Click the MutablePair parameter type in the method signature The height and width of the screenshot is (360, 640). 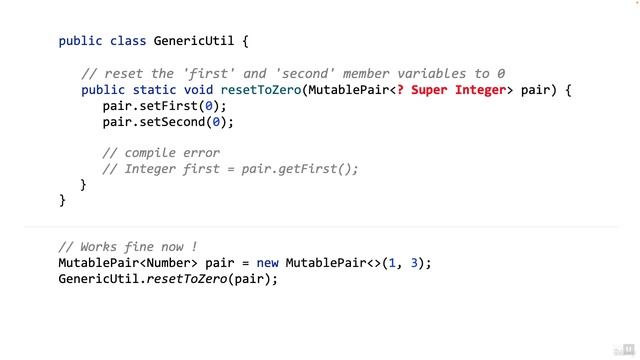(x=348, y=90)
